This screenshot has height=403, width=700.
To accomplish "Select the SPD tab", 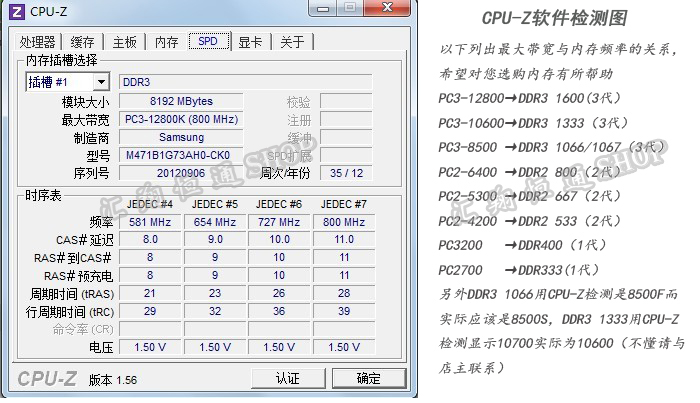I will click(x=208, y=41).
